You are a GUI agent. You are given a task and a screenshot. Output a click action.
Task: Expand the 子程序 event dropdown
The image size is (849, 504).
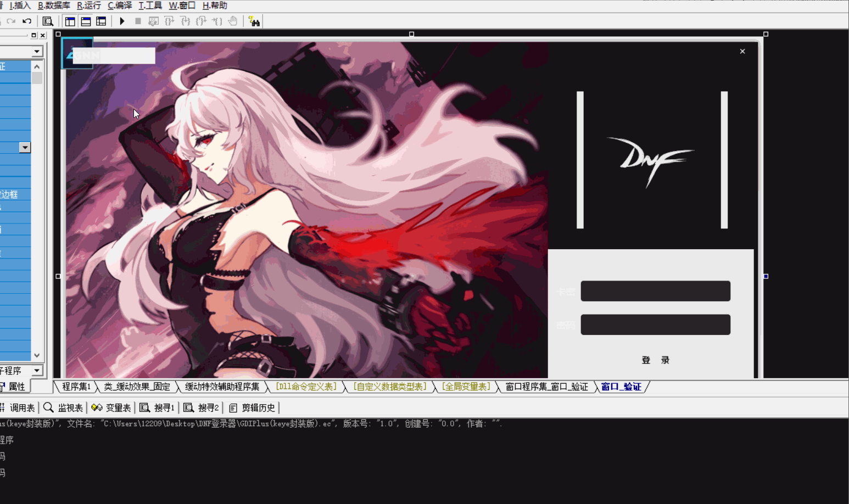[37, 371]
